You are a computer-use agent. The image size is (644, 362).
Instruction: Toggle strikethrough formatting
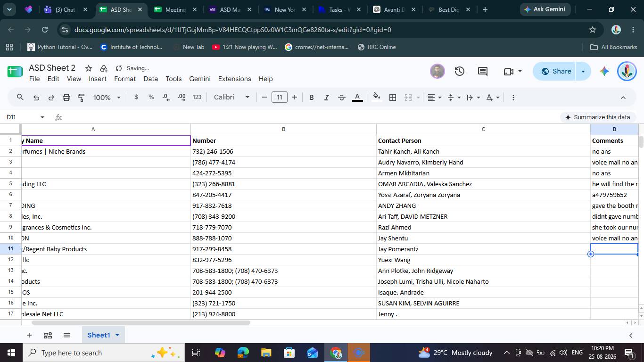point(342,98)
